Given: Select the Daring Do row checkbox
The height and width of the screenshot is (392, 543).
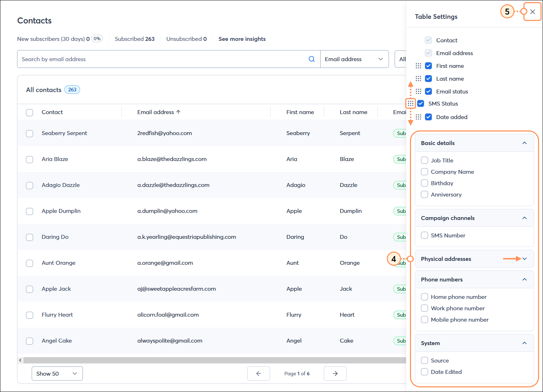Looking at the screenshot, I should [x=30, y=237].
